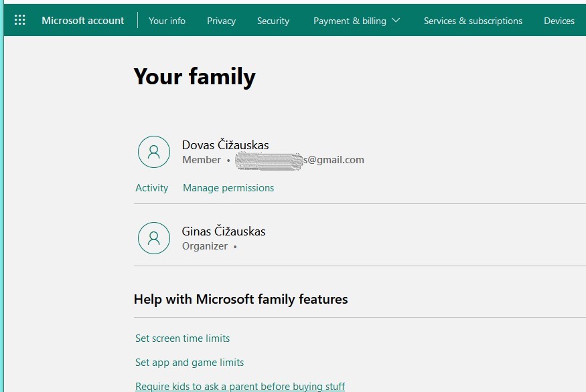Open Set screen time limits help
This screenshot has width=586, height=392.
(x=182, y=338)
